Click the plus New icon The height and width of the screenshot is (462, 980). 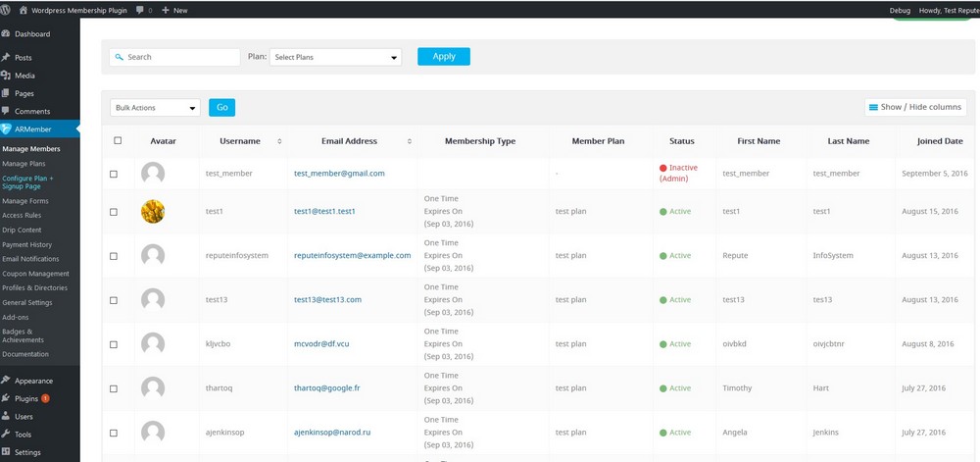click(166, 10)
